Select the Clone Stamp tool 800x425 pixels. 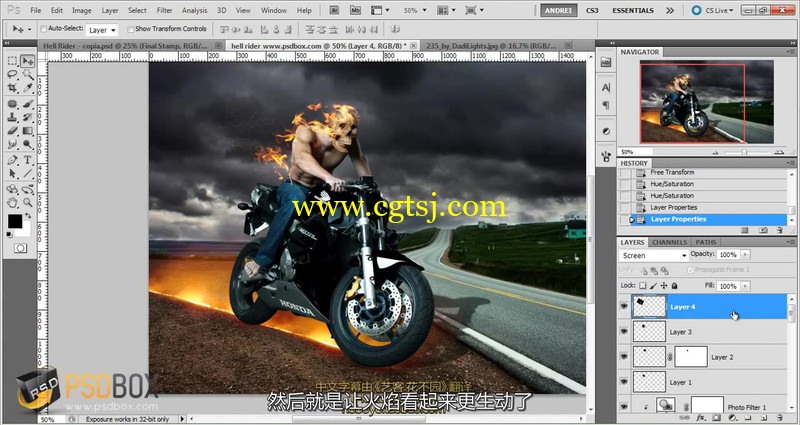(13, 117)
